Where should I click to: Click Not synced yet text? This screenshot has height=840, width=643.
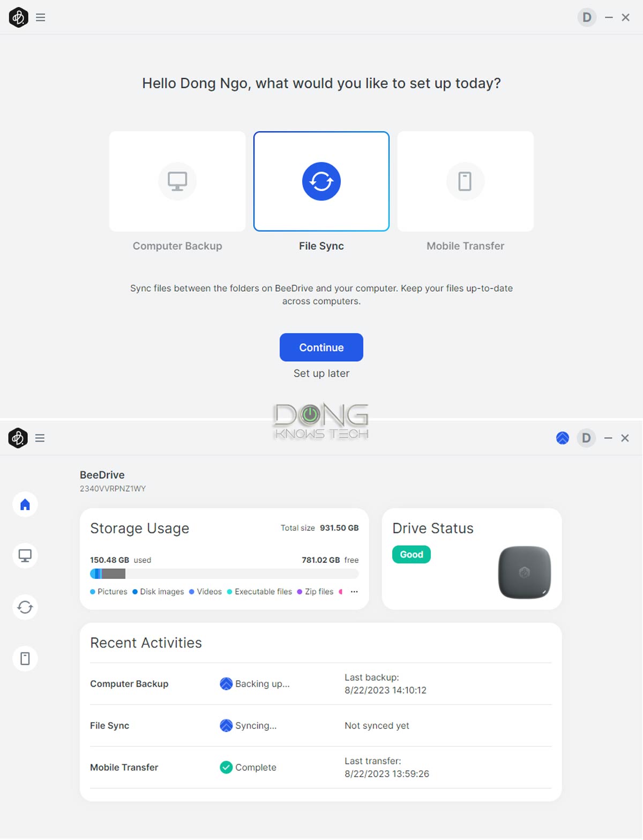click(x=377, y=726)
